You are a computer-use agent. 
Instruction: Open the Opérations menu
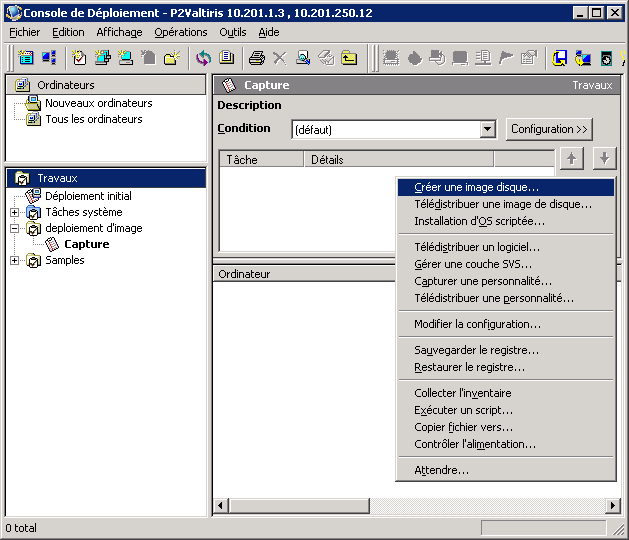[x=181, y=32]
